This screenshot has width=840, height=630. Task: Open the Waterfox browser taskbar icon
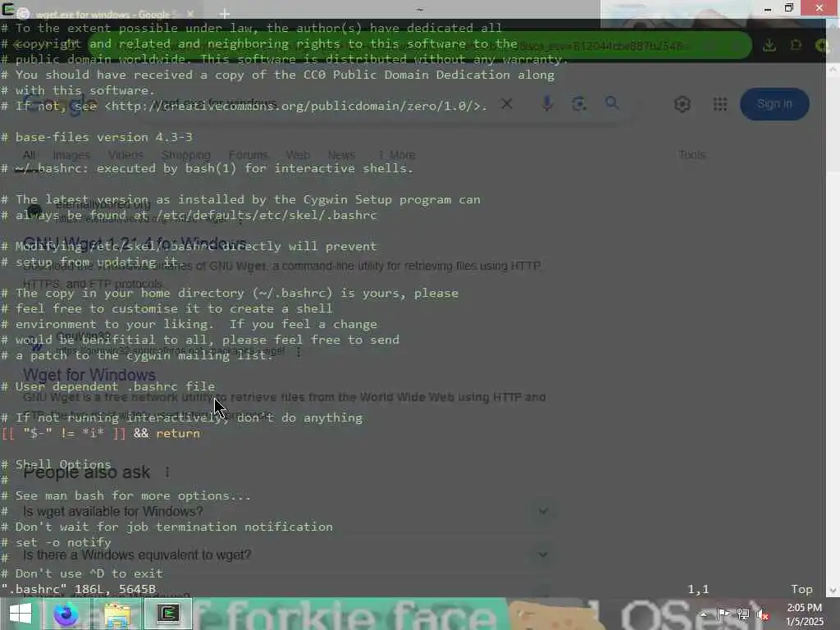click(66, 614)
